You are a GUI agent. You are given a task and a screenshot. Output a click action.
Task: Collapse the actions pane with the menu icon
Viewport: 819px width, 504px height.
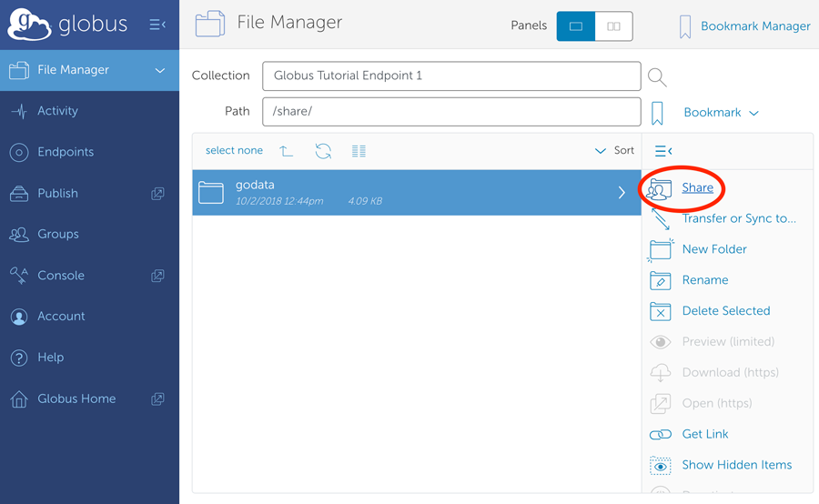[662, 151]
